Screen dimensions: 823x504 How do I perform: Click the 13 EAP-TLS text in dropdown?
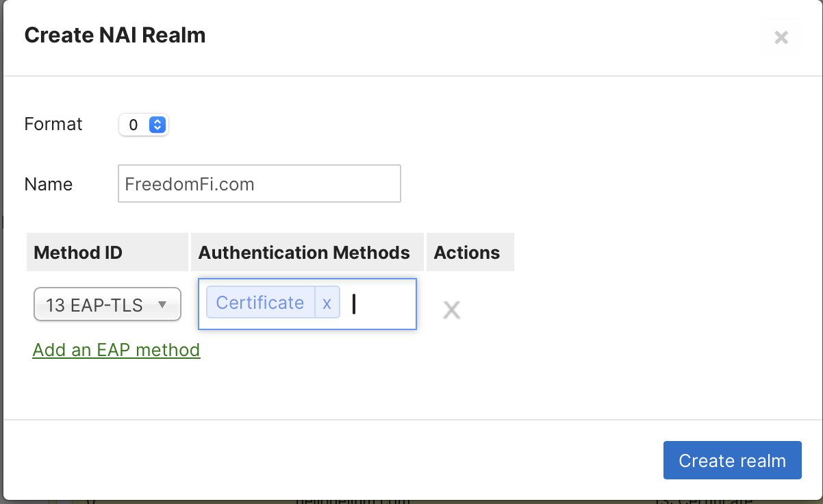tap(94, 305)
